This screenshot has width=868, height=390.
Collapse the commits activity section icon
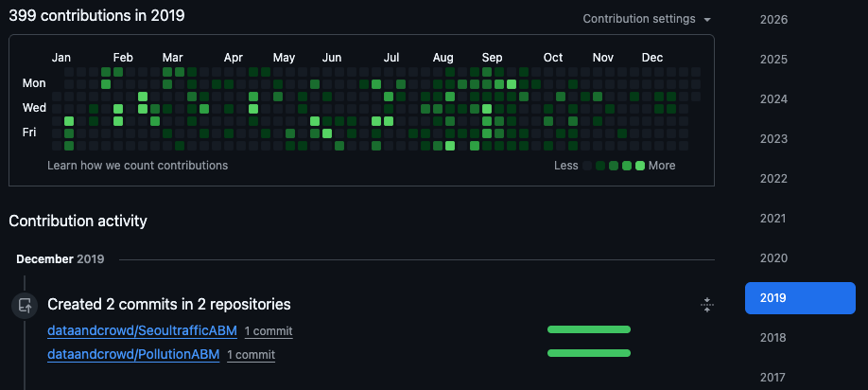pyautogui.click(x=706, y=305)
